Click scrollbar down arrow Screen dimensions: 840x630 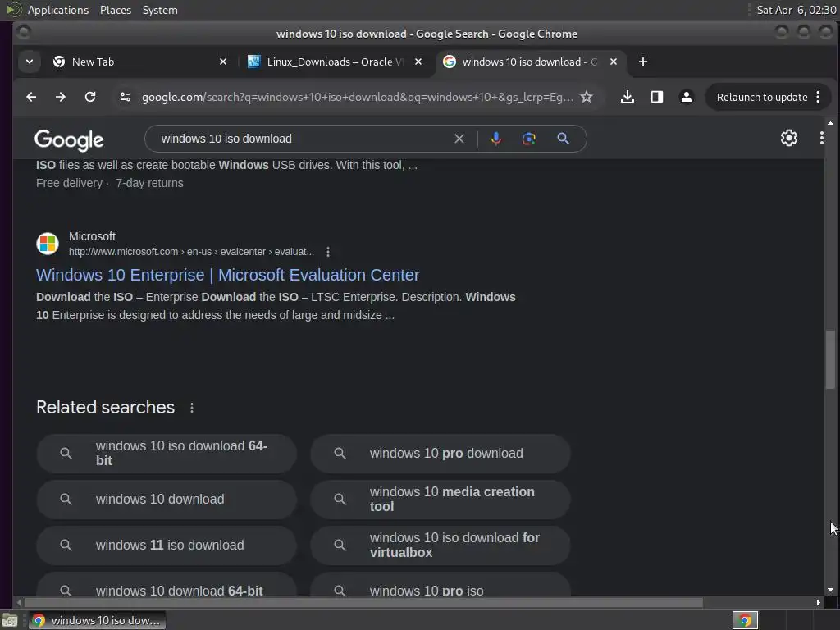pos(830,590)
